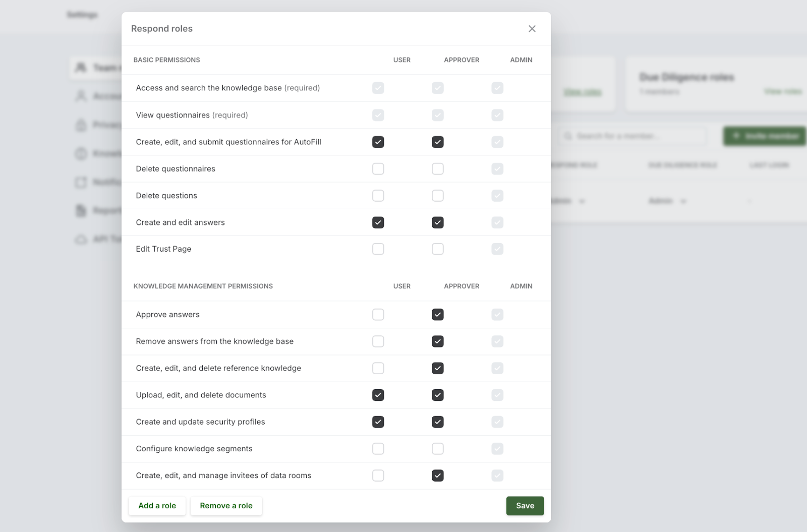This screenshot has width=807, height=532.
Task: Disable Create and update security profiles for User
Action: pos(378,422)
